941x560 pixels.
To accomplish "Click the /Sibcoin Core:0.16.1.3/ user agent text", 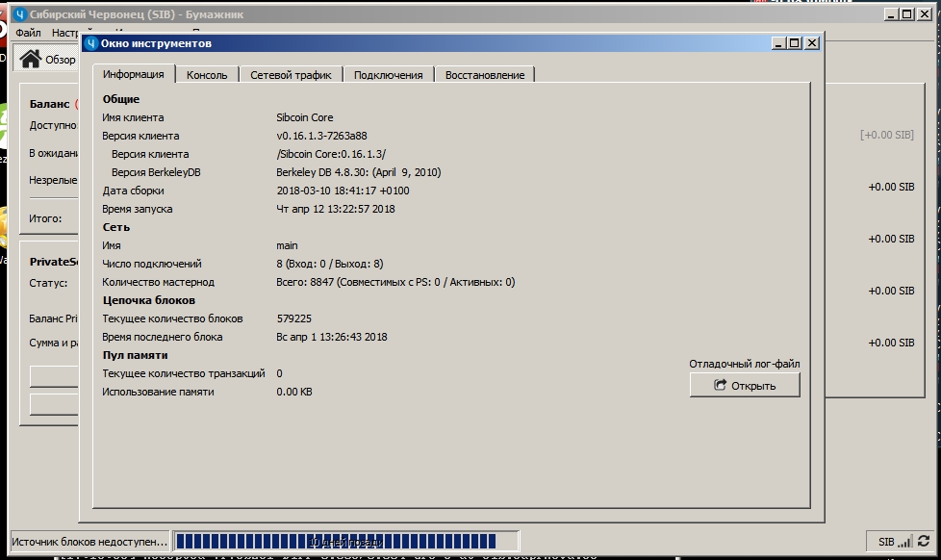I will 331,154.
